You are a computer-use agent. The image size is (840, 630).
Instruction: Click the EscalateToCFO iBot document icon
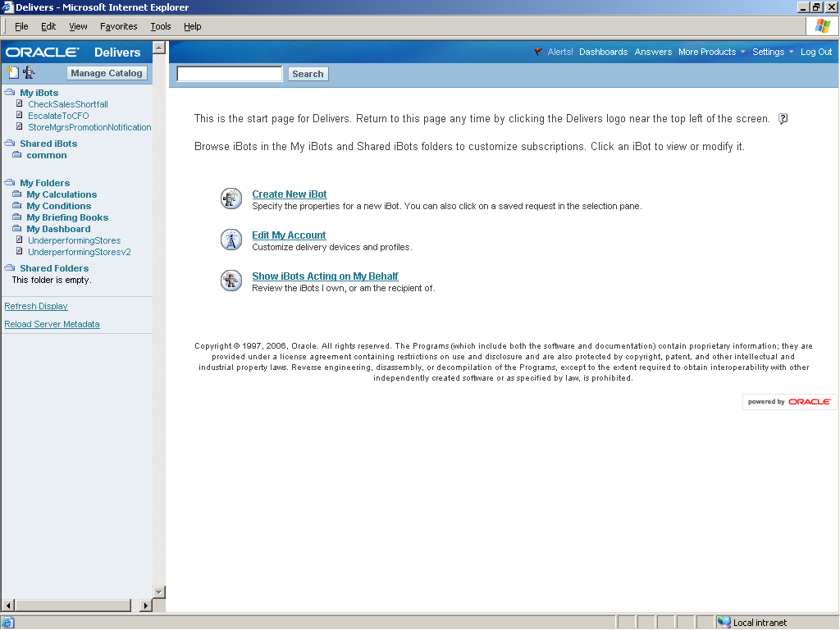tap(20, 115)
